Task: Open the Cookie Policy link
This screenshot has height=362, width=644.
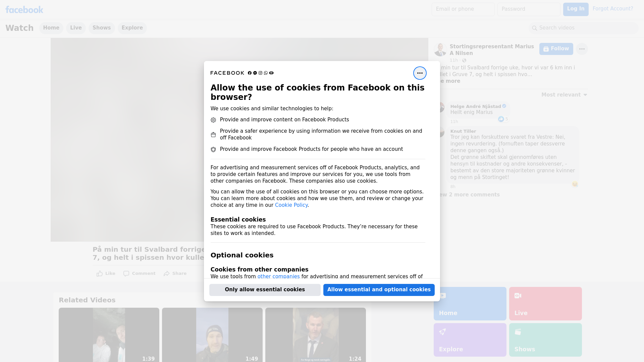Action: (291, 205)
